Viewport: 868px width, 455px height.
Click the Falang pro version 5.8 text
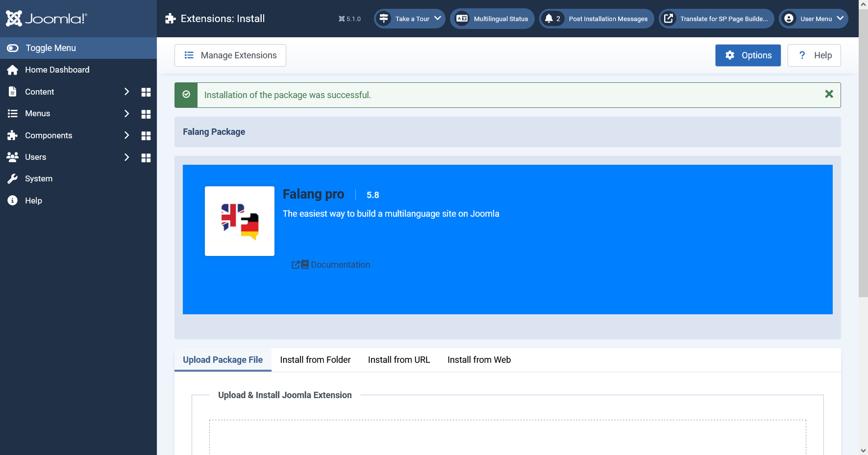373,195
